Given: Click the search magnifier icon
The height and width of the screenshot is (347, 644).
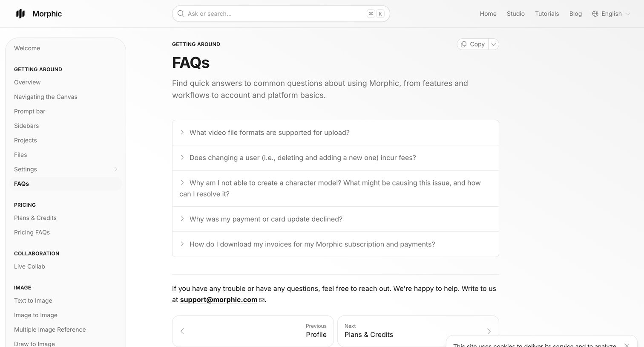Looking at the screenshot, I should [x=181, y=14].
